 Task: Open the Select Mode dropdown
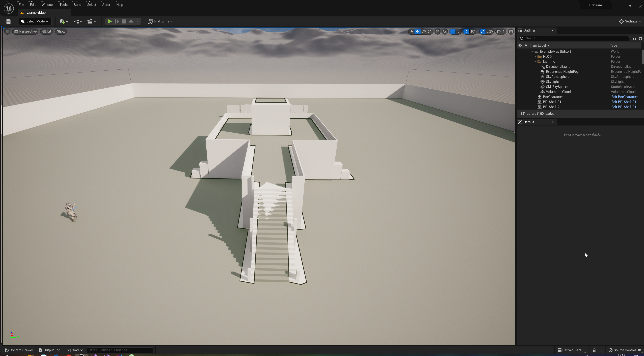35,21
